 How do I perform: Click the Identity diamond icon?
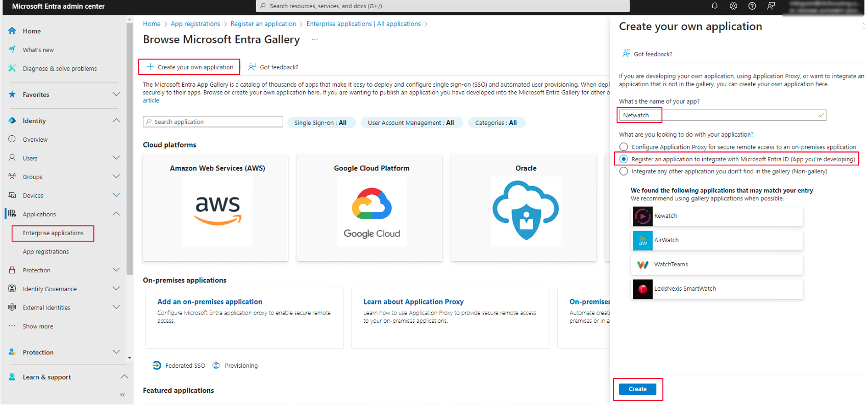pos(12,120)
